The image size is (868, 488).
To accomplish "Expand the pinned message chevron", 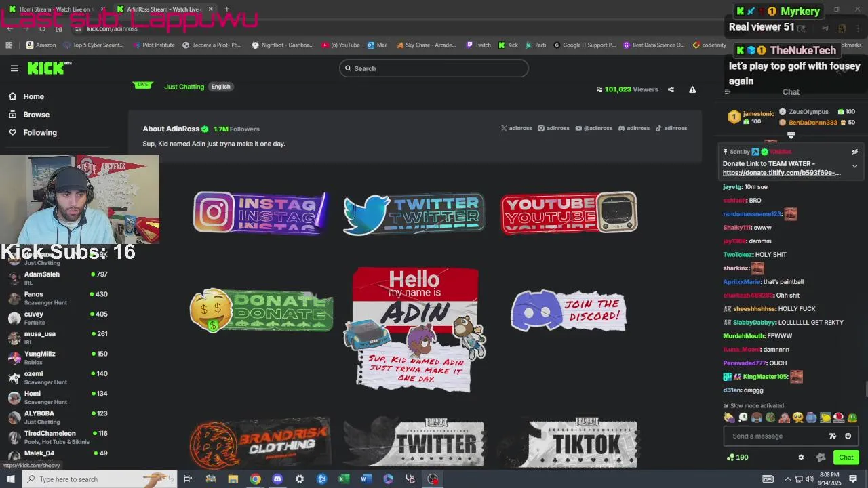I will (x=854, y=166).
